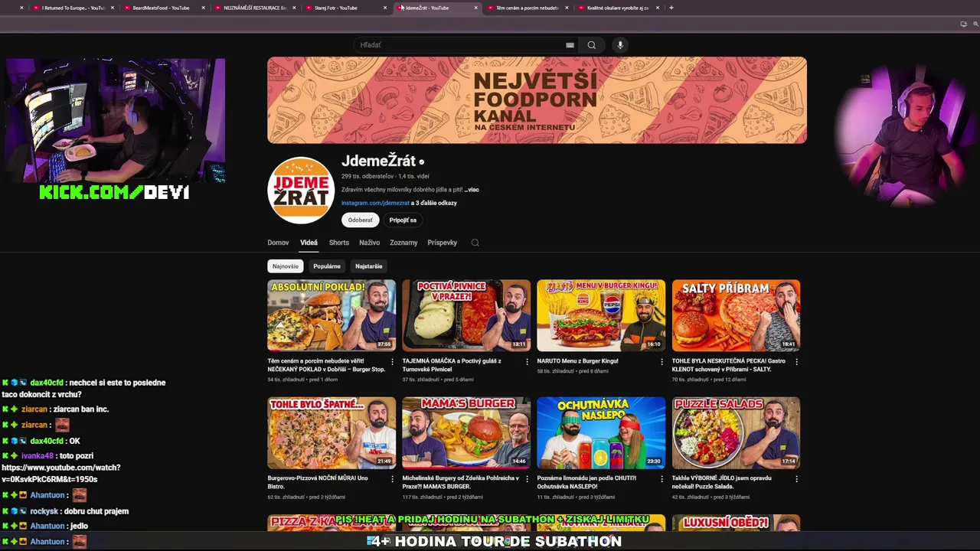Open the JdemeŽrát channel avatar logo
This screenshot has height=551, width=980.
point(301,191)
